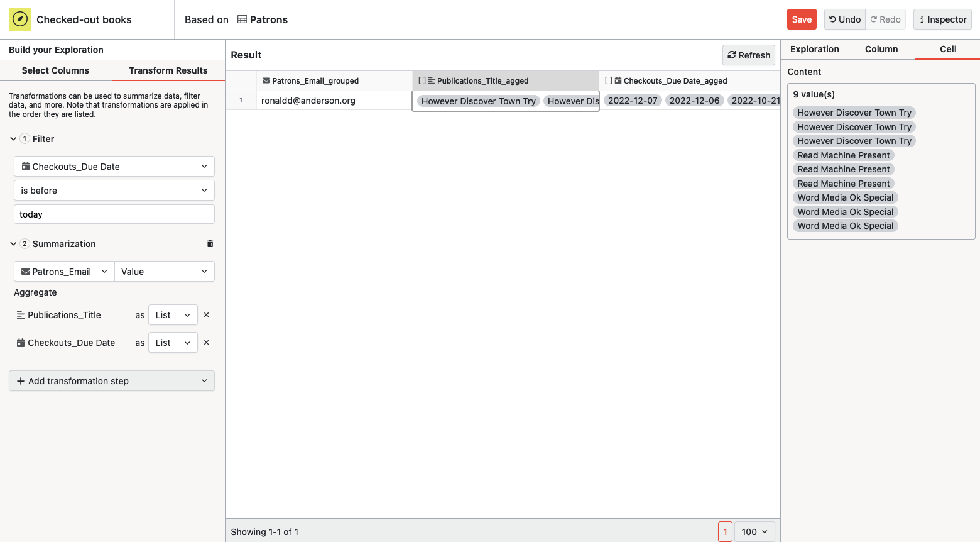Select the ronaldd@anderson.org cell
This screenshot has width=980, height=542.
(334, 101)
